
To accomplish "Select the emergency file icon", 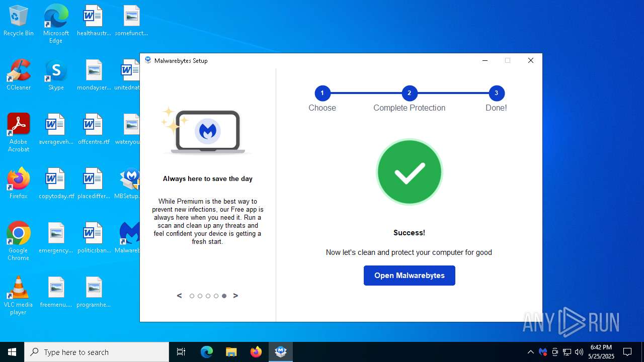I will pos(56,238).
